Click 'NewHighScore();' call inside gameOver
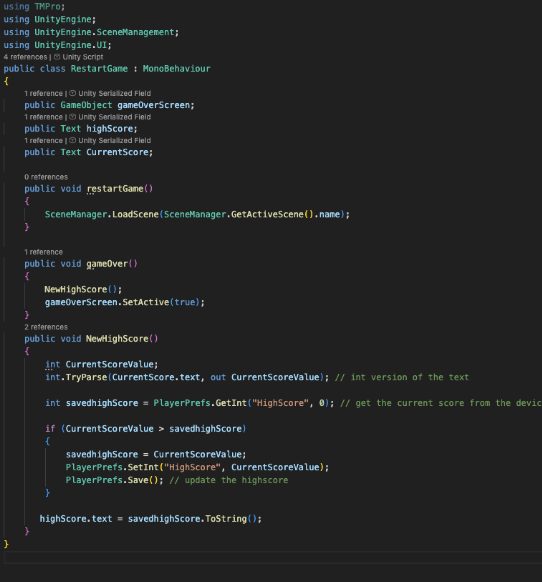The image size is (542, 582). (83, 289)
